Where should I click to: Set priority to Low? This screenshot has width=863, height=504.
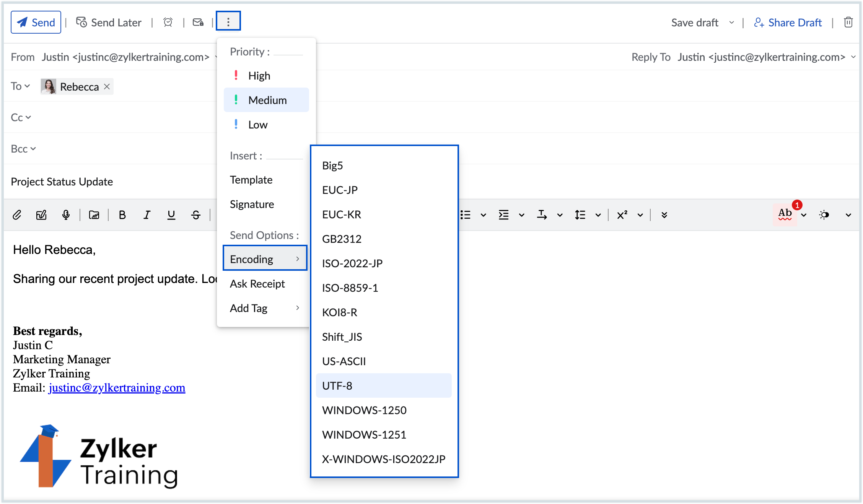(257, 125)
